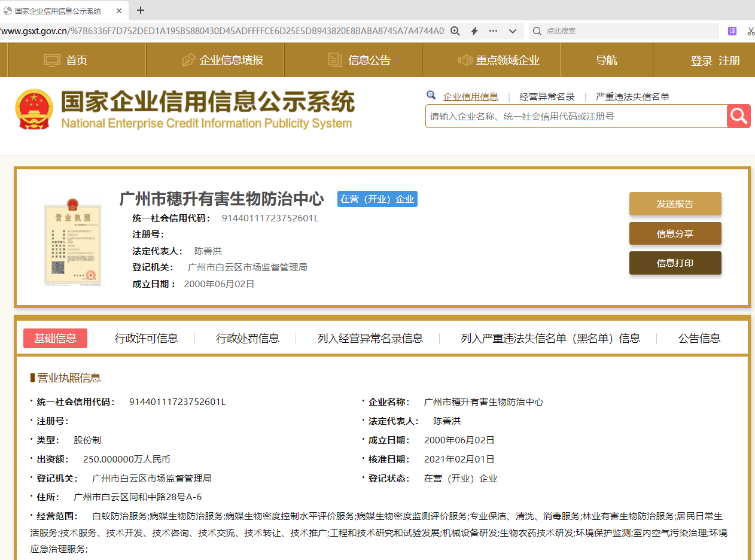This screenshot has width=755, height=560.
Task: Click the small magnifier icon beside 企业信用信息
Action: pos(431,95)
